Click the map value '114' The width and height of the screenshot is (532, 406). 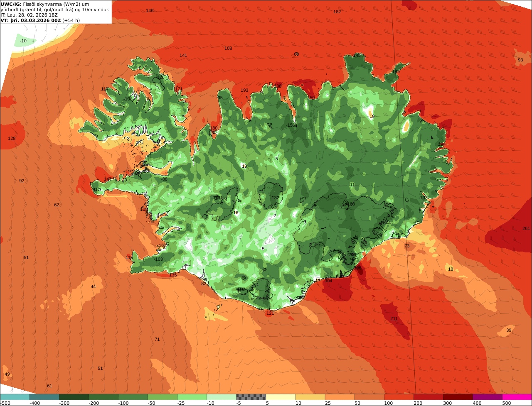click(x=105, y=89)
